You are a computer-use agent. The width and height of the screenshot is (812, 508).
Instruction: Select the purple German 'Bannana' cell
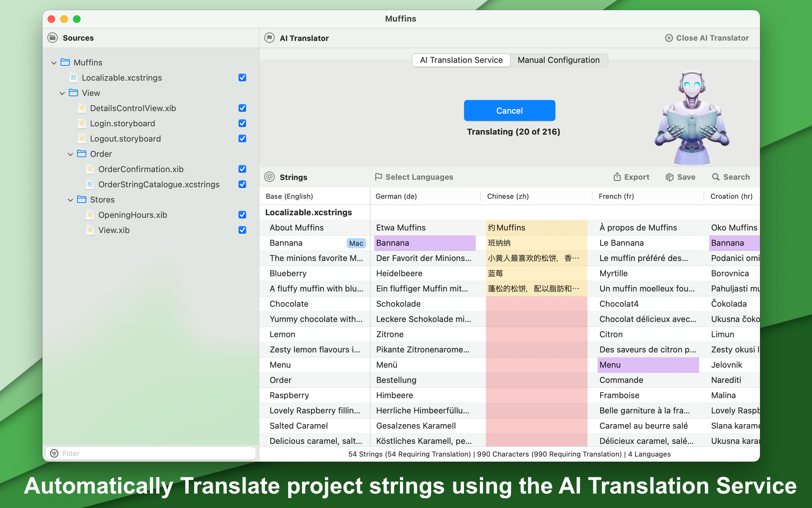point(425,243)
